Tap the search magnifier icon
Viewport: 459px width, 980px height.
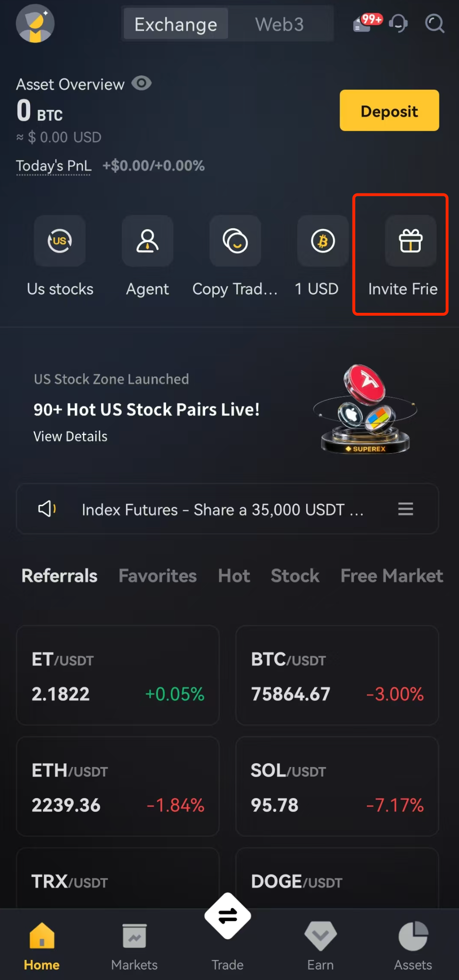(434, 23)
